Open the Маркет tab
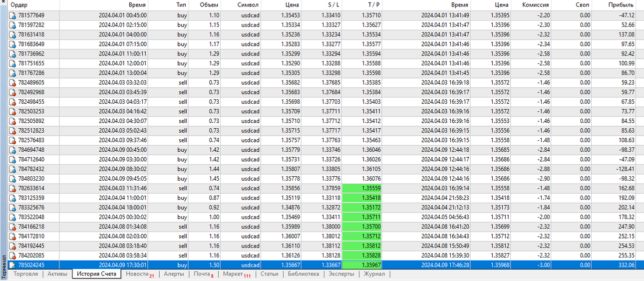 pyautogui.click(x=237, y=274)
